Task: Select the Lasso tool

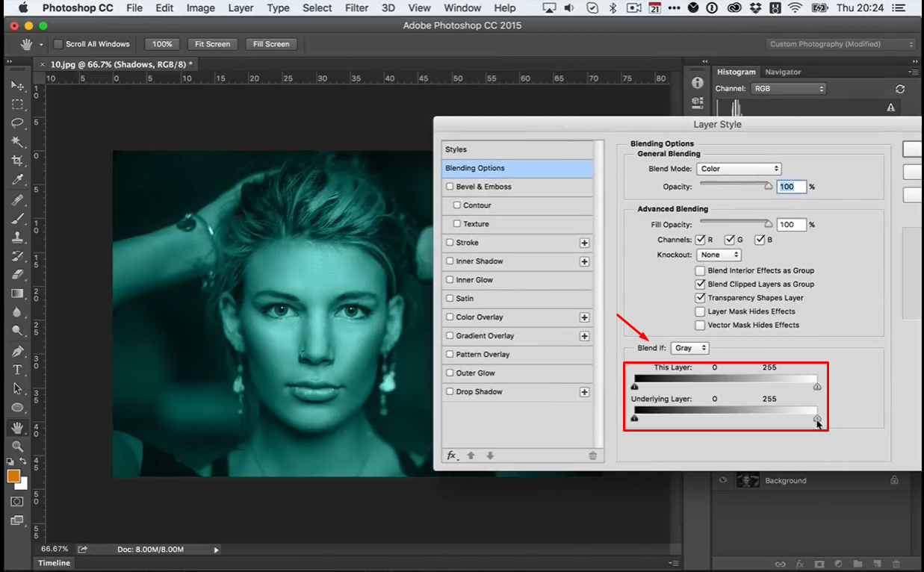Action: (x=17, y=123)
